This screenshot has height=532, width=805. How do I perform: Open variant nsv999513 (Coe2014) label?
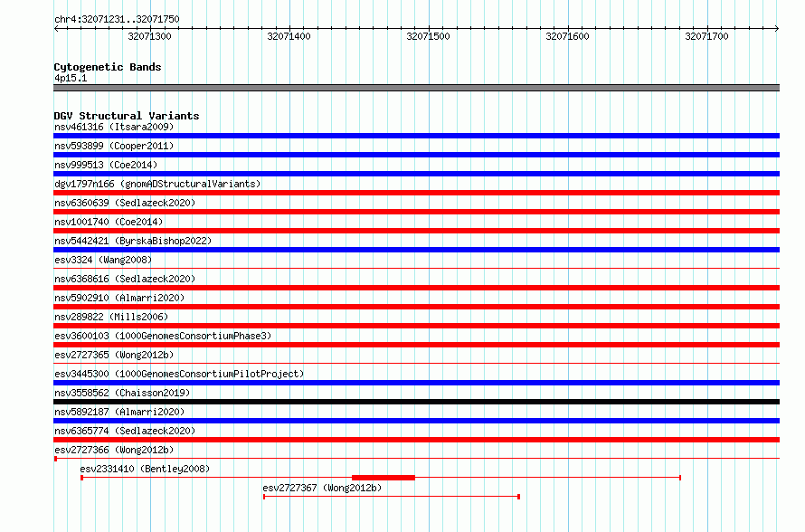click(x=106, y=165)
